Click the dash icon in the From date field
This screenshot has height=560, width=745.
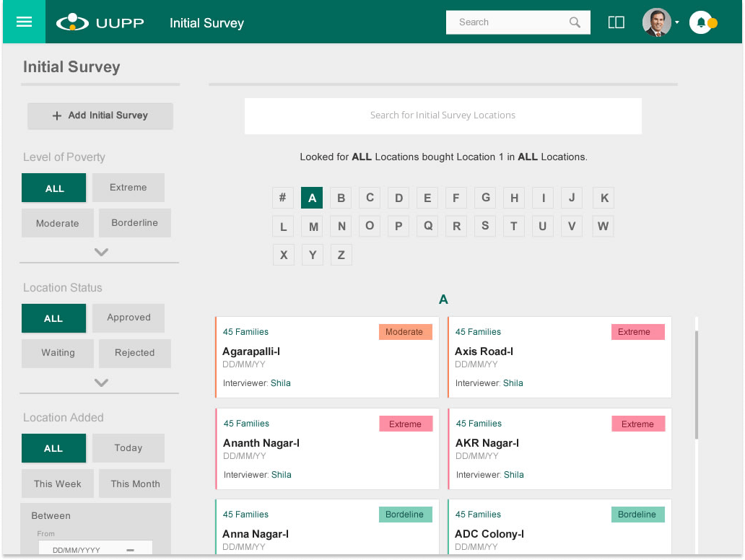tap(130, 548)
